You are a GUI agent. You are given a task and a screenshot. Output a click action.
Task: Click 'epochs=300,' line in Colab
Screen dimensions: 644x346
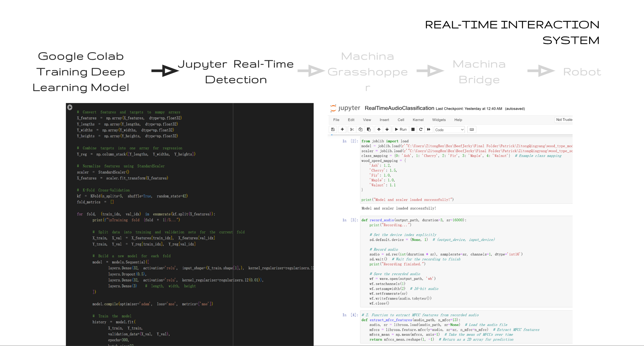coord(118,340)
